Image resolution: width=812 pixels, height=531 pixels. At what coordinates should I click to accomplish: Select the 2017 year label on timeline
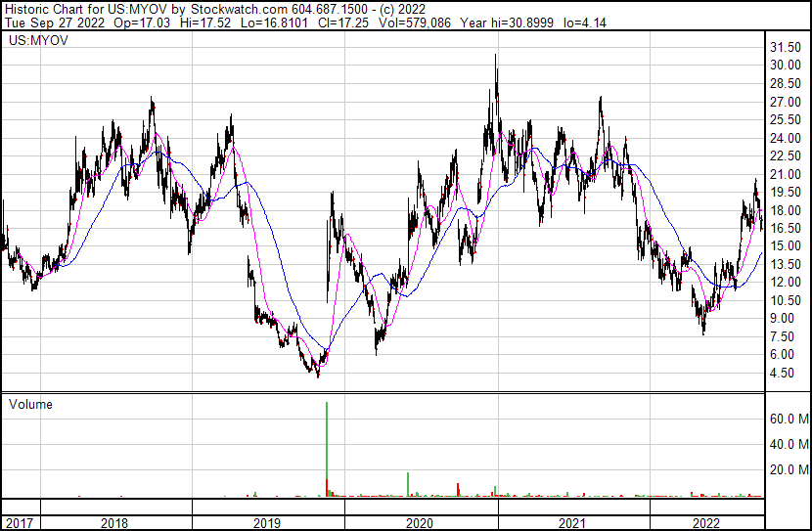point(18,523)
